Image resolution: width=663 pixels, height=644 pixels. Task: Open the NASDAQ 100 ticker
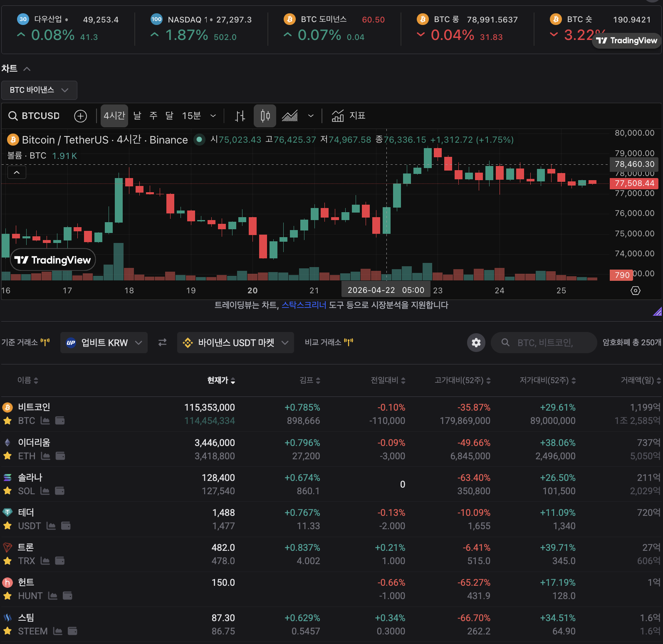coord(201,28)
